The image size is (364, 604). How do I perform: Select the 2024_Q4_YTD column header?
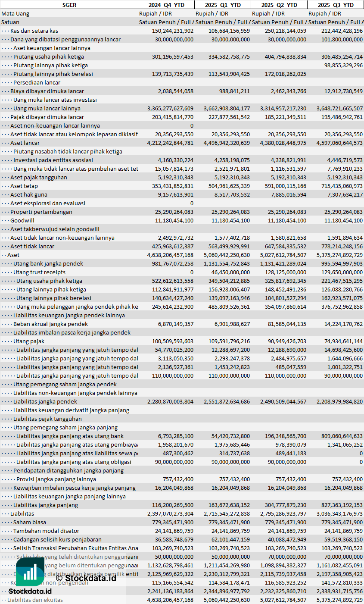(x=166, y=5)
